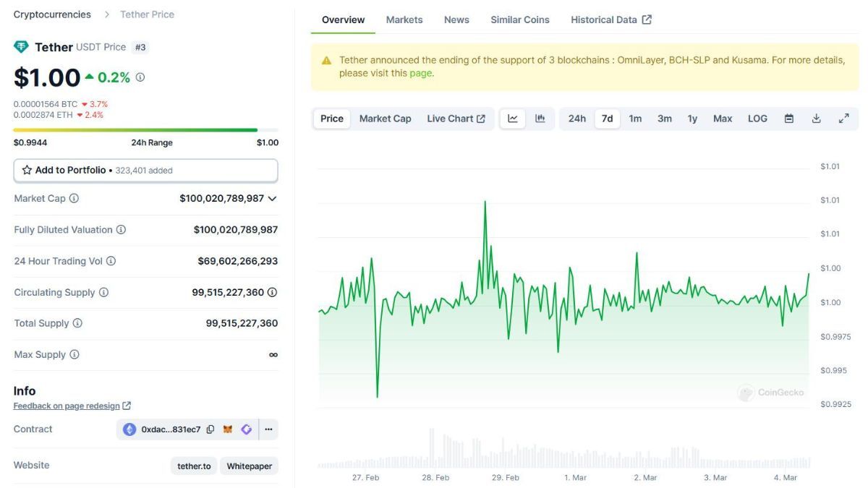Screen dimensions: 868x488
Task: Toggle LOG scale on the chart
Action: [757, 119]
